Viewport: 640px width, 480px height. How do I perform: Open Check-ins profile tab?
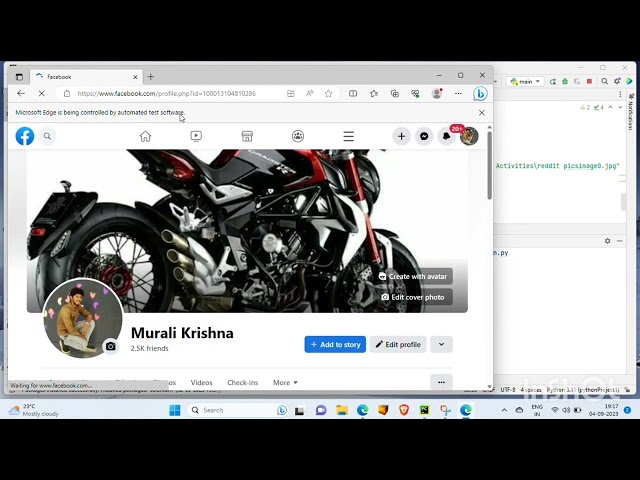point(242,382)
